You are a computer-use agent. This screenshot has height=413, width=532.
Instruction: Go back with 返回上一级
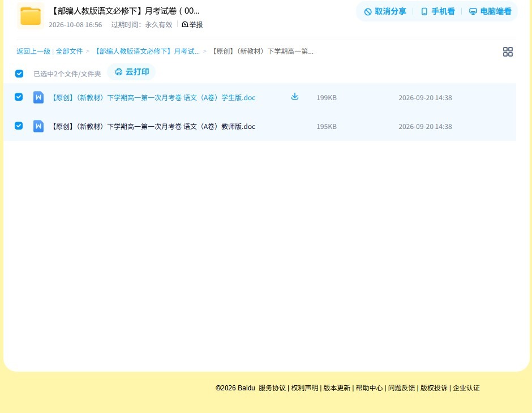33,51
